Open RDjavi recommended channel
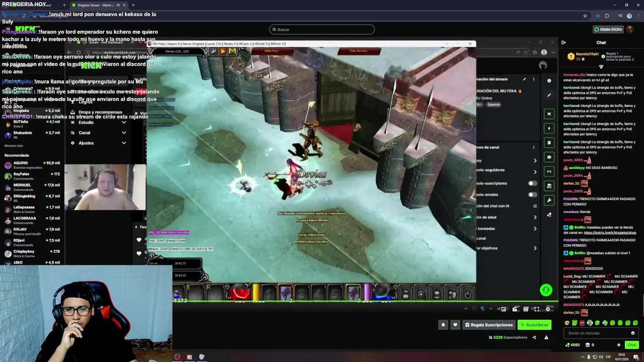Viewport: 644px width, 362px height. (31, 242)
